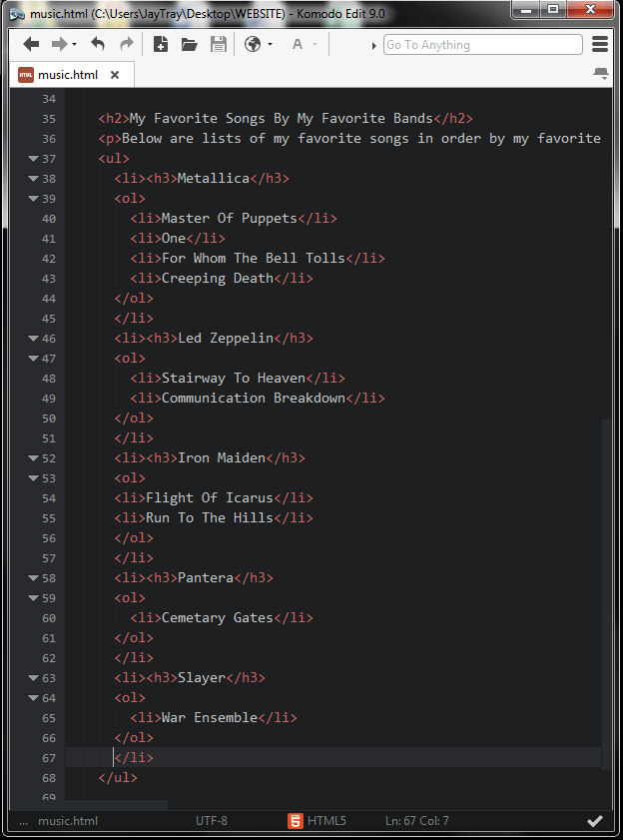Click line number 50 in the gutter
623x840 pixels.
(48, 418)
